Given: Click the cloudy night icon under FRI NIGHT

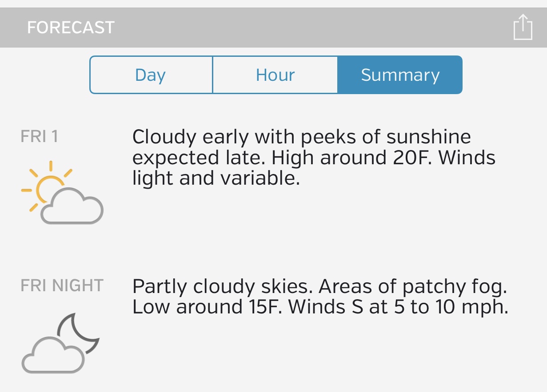Looking at the screenshot, I should (x=60, y=343).
